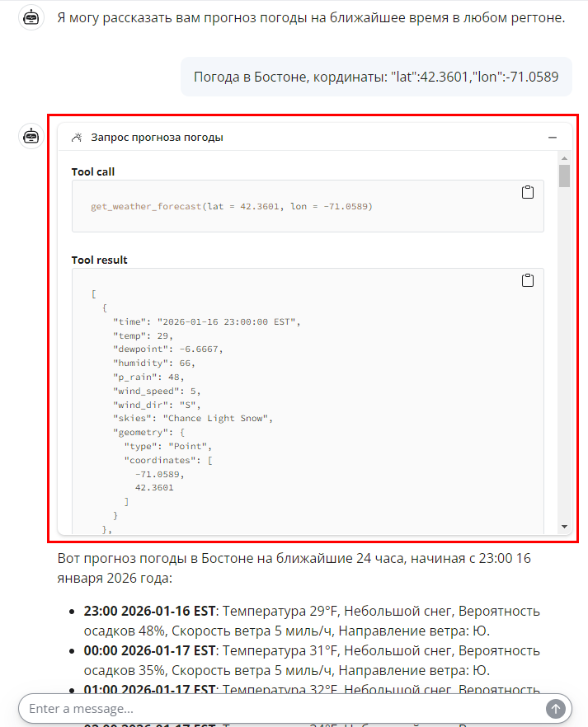Click the "skies": "Chance Light Snow" JSON line
The height and width of the screenshot is (727, 588).
pyautogui.click(x=192, y=418)
